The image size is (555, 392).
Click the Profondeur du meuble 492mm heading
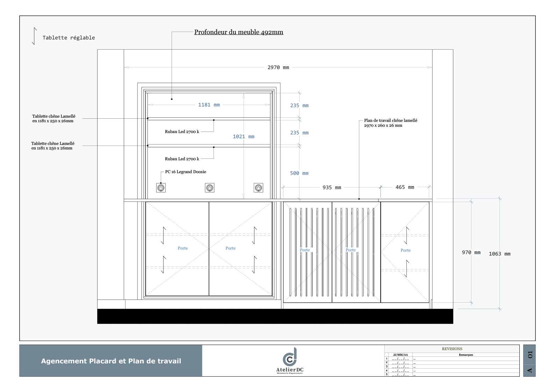239,32
